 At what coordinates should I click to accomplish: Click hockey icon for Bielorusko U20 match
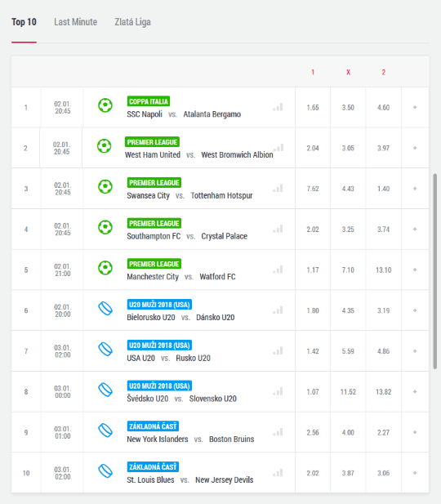[x=105, y=309]
